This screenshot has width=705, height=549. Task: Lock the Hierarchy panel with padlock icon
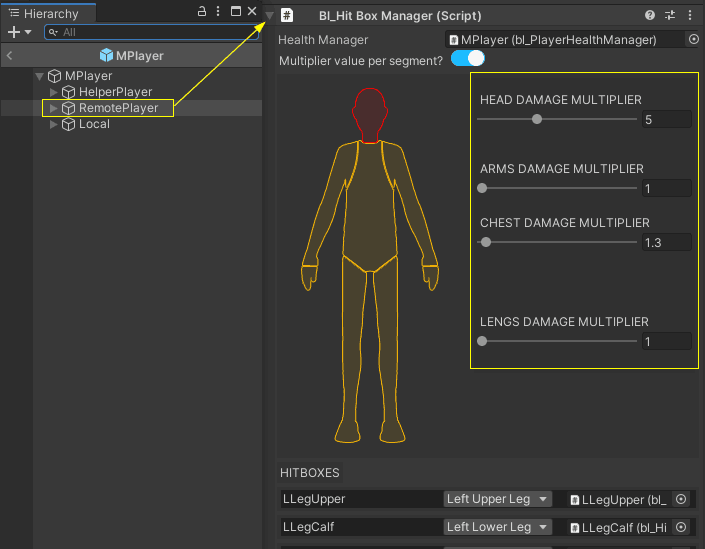pos(201,12)
